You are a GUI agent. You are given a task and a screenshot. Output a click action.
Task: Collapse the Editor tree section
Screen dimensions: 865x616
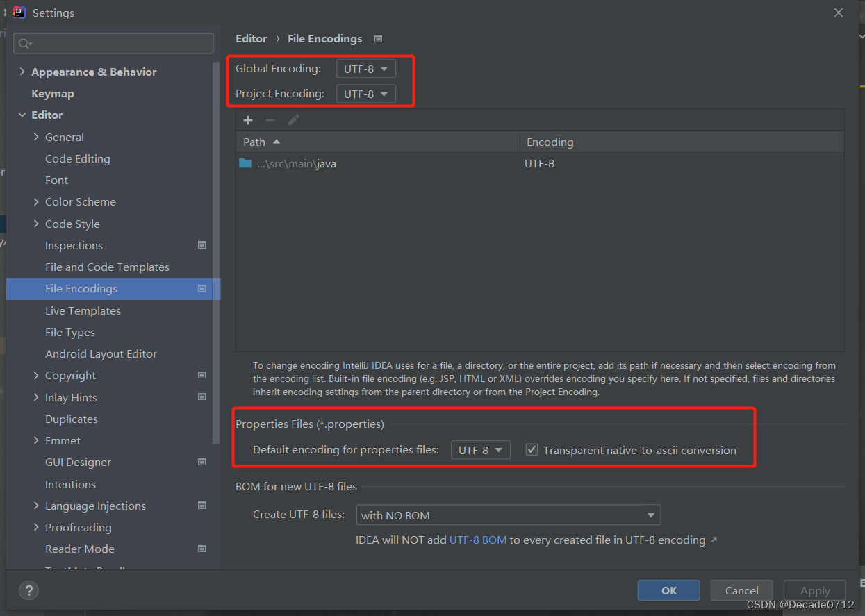[x=22, y=115]
